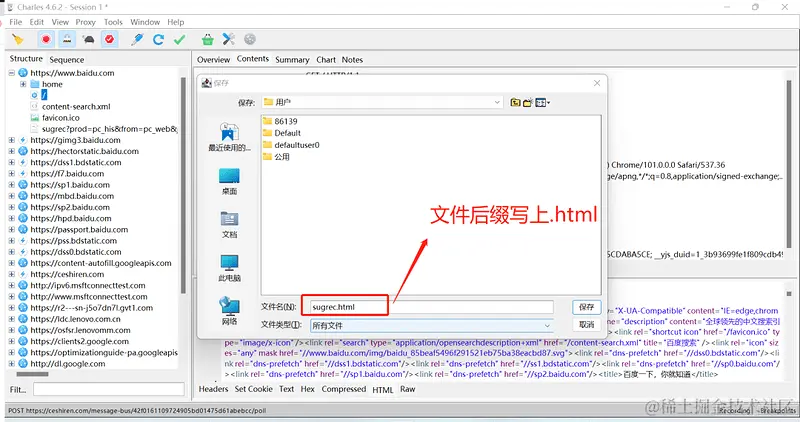
Task: Open the File menu
Action: [16, 22]
